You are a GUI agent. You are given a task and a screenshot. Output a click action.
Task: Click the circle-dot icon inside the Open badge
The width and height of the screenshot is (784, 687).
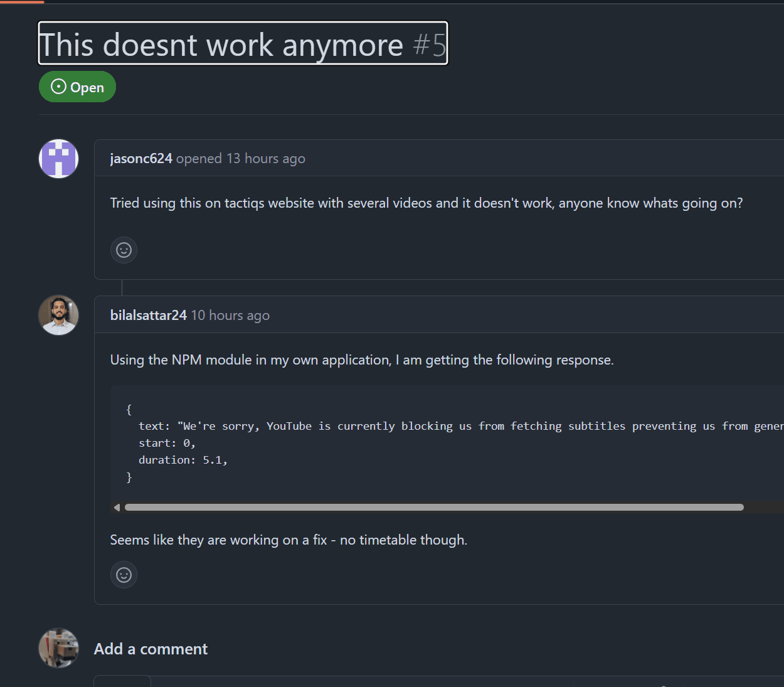point(57,87)
